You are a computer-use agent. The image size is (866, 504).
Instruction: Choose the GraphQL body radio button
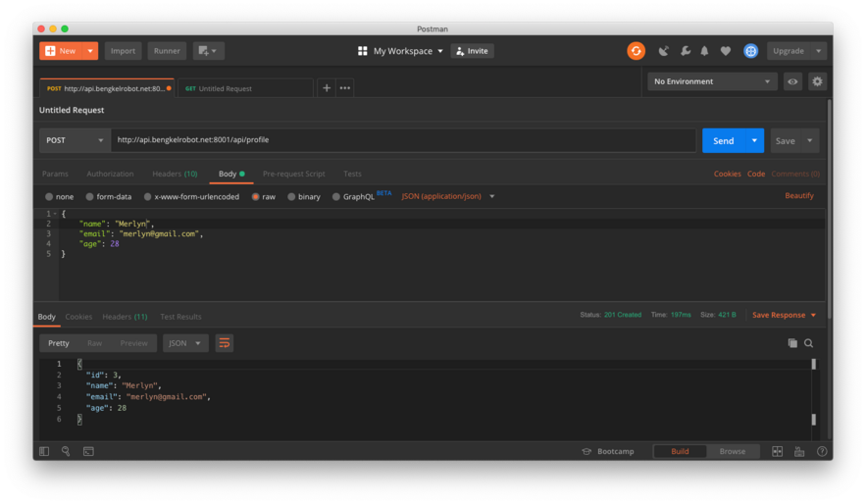pos(336,196)
